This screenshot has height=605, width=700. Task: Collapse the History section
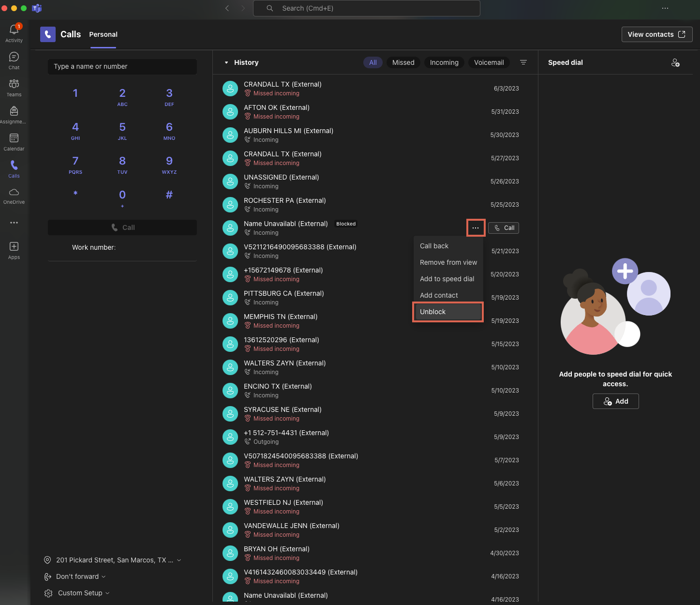pyautogui.click(x=226, y=62)
